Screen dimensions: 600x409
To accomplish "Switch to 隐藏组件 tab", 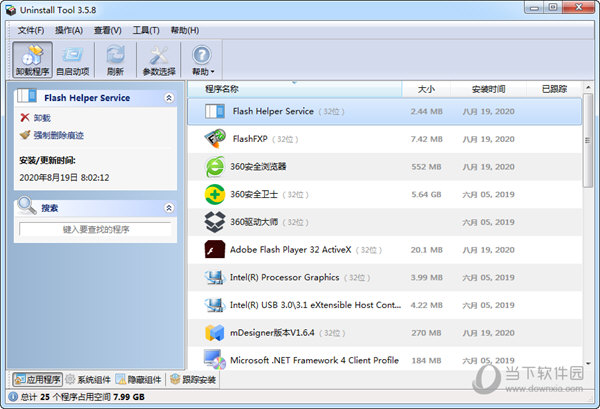I will coord(139,380).
